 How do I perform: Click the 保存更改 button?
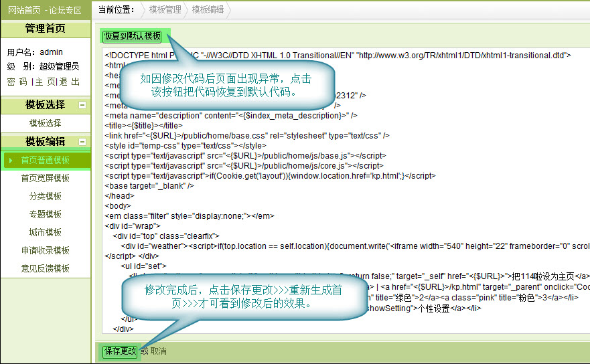(x=120, y=351)
